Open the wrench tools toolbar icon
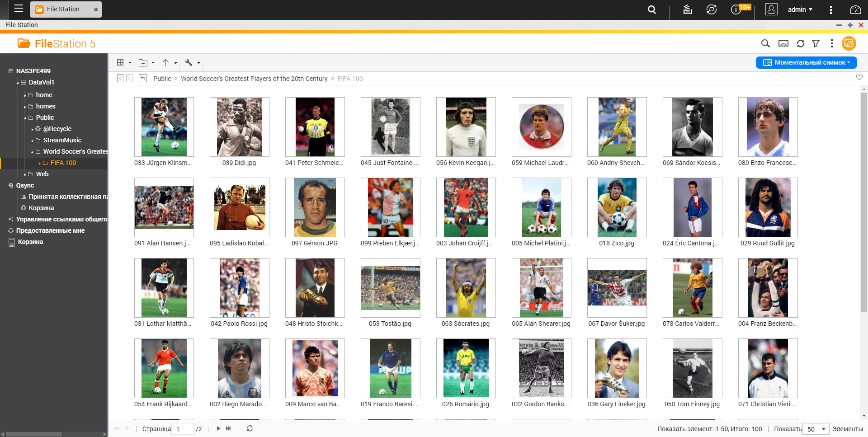 point(189,63)
